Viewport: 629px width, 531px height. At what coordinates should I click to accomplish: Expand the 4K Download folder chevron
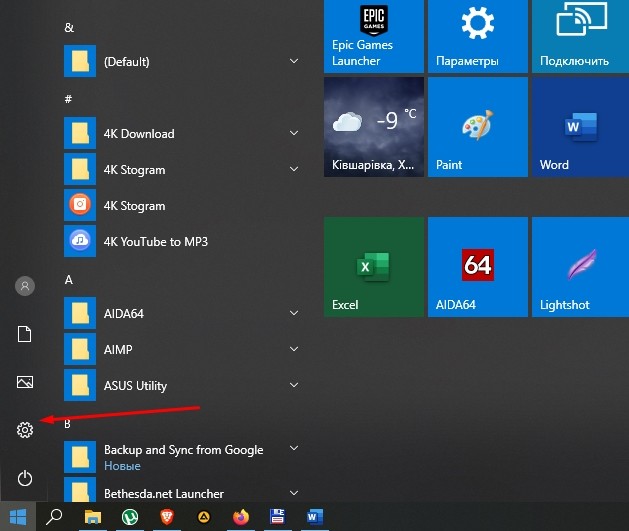(x=294, y=133)
